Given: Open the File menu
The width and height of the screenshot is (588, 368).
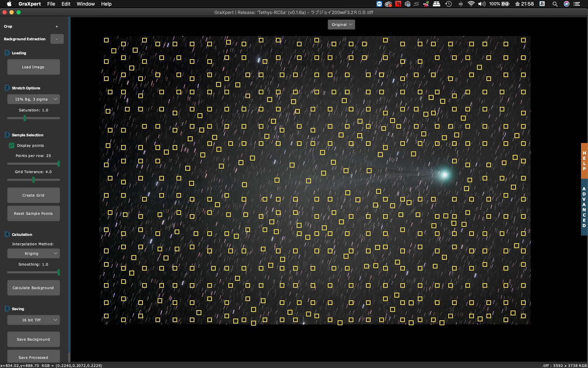Looking at the screenshot, I should point(51,4).
